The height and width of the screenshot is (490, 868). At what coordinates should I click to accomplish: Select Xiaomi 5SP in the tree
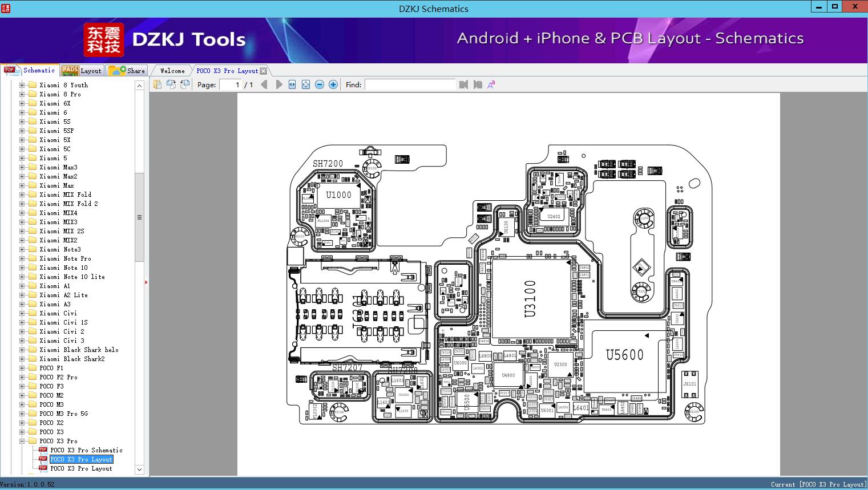click(56, 131)
